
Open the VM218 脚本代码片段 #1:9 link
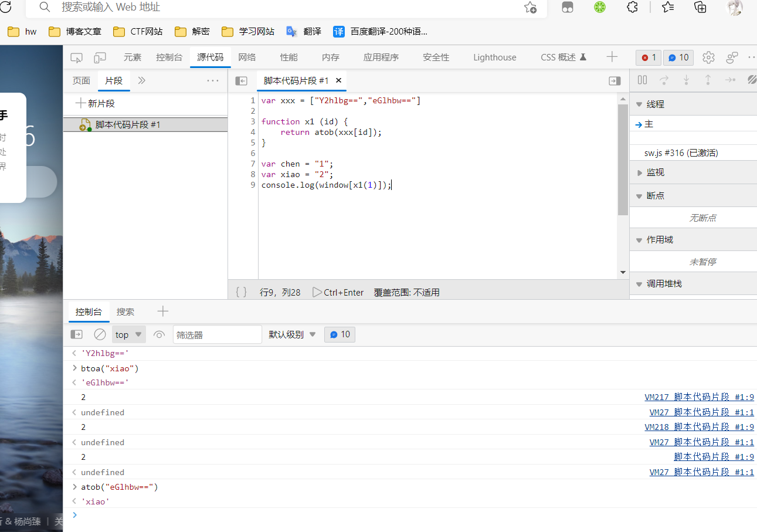(699, 427)
